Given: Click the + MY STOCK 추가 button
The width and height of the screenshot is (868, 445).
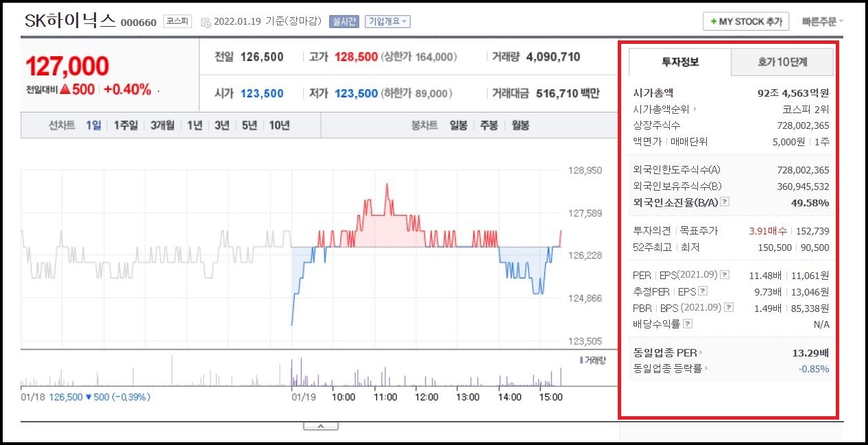Looking at the screenshot, I should (746, 21).
